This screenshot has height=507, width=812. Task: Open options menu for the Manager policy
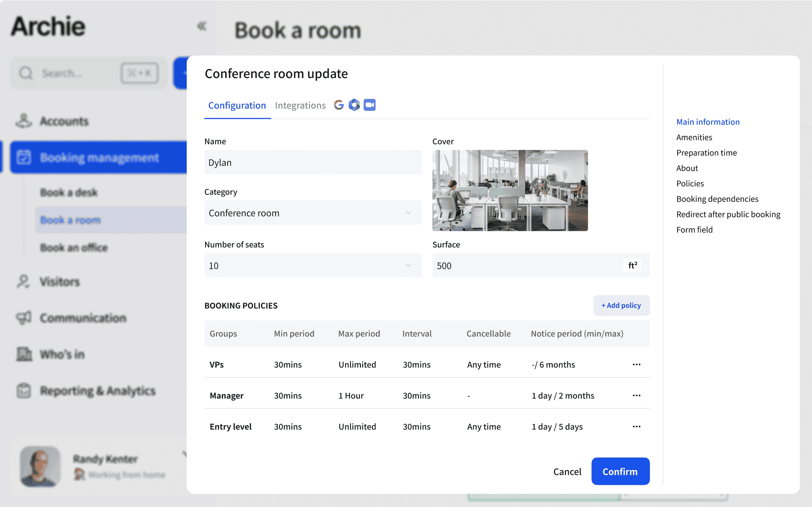pos(636,395)
